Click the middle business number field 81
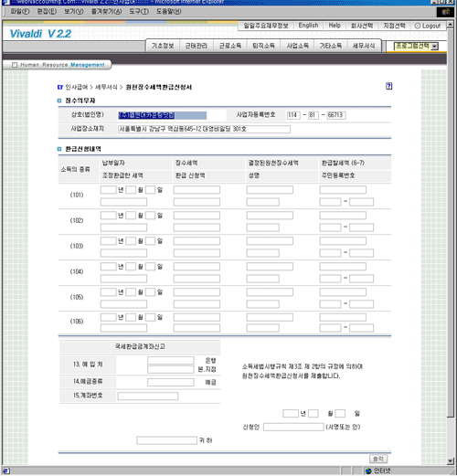This screenshot has height=476, width=457. (x=314, y=115)
